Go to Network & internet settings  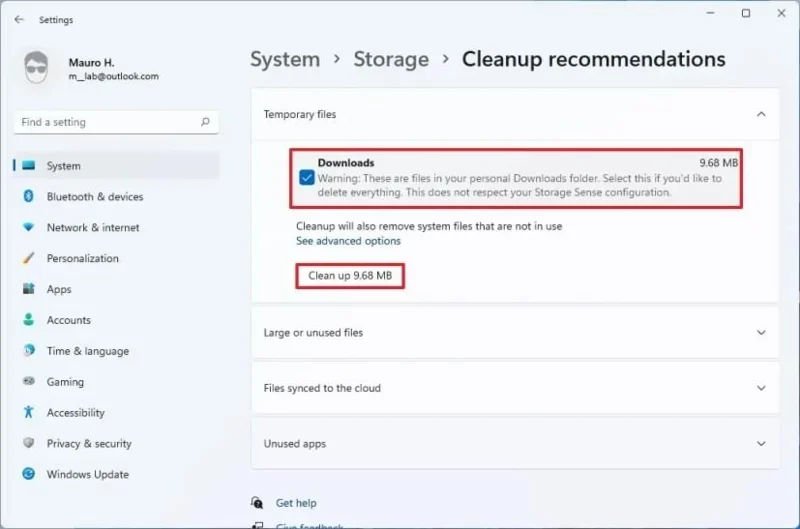coord(117,227)
